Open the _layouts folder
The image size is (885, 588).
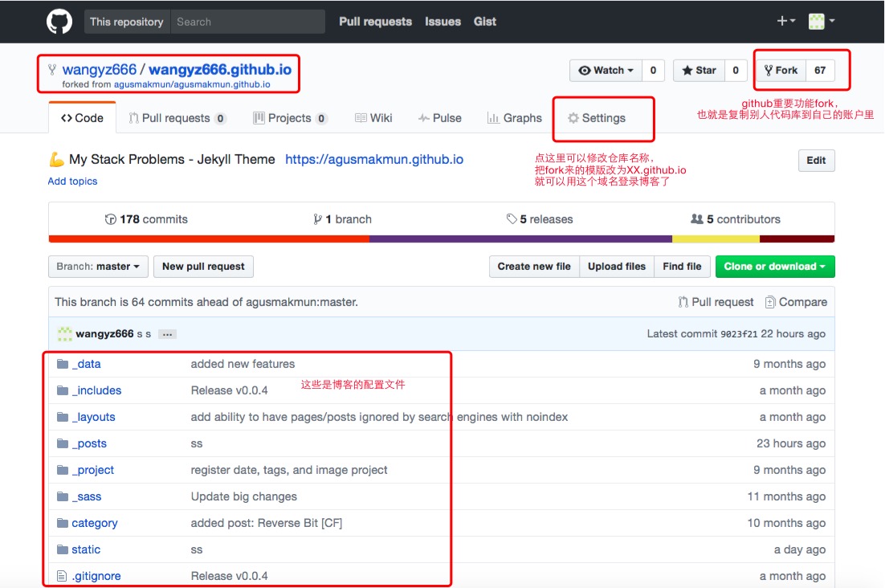pos(94,417)
